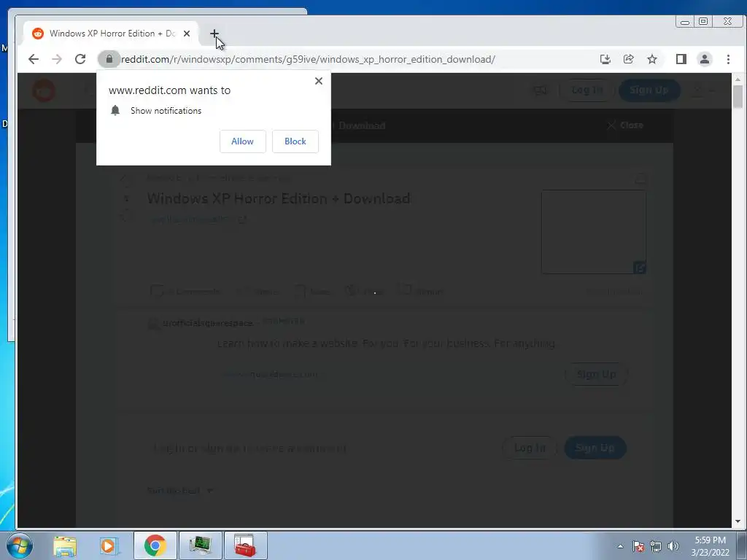The height and width of the screenshot is (560, 747).
Task: Click the install app icon in address bar
Action: point(605,59)
